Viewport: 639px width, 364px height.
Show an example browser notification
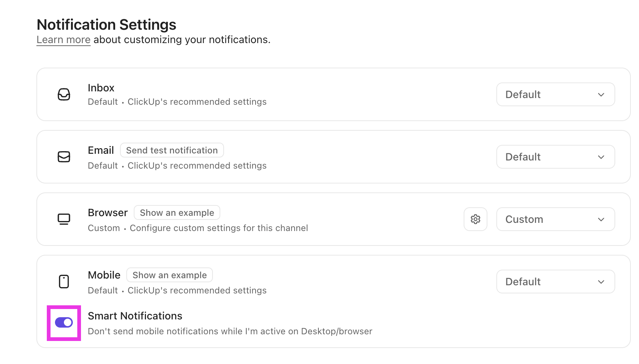click(x=177, y=212)
